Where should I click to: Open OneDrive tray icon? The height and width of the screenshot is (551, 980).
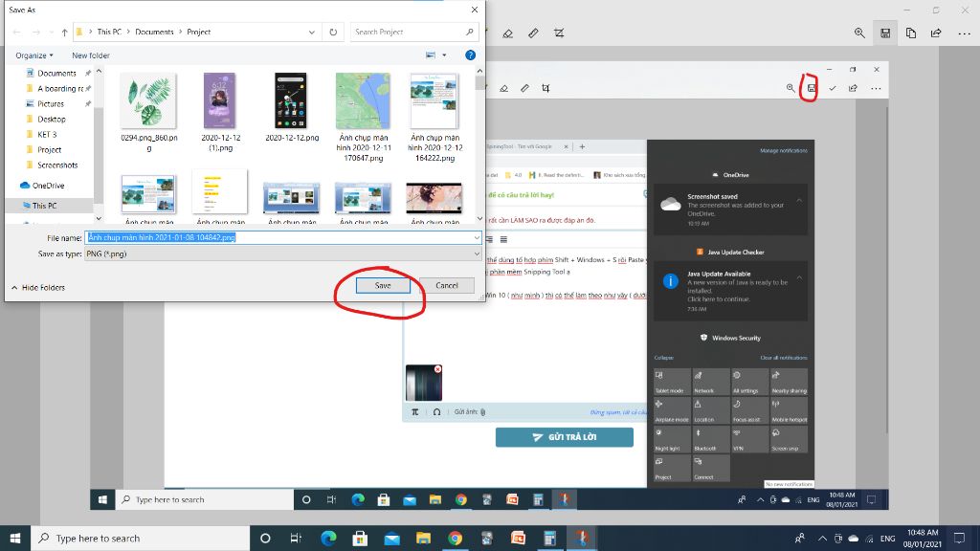853,539
